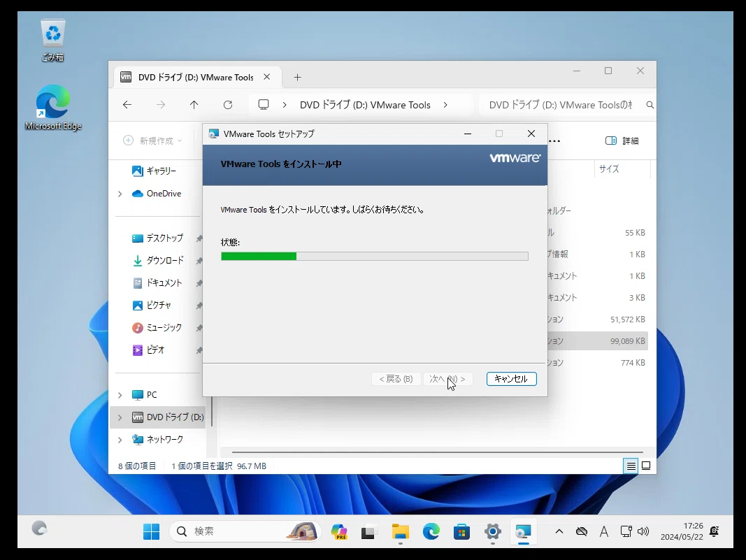The width and height of the screenshot is (746, 560).
Task: Select PC in the navigation pane
Action: (x=145, y=394)
